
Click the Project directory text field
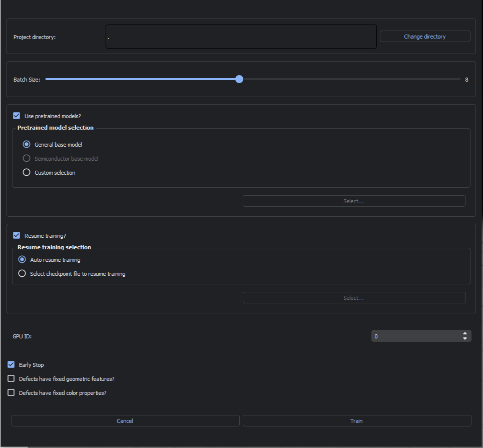(241, 37)
